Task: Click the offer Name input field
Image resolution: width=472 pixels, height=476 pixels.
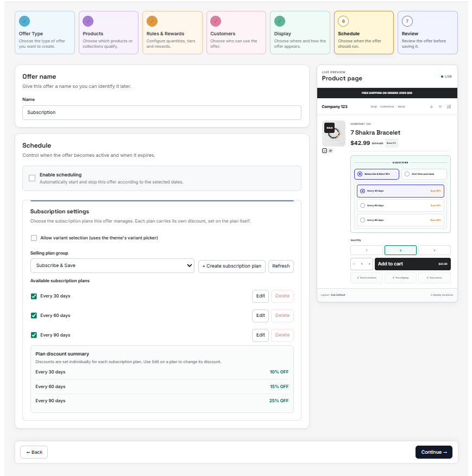Action: click(161, 113)
